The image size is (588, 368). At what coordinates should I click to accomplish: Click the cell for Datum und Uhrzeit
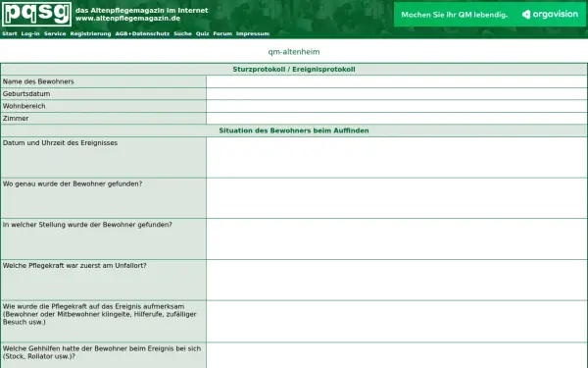point(396,157)
